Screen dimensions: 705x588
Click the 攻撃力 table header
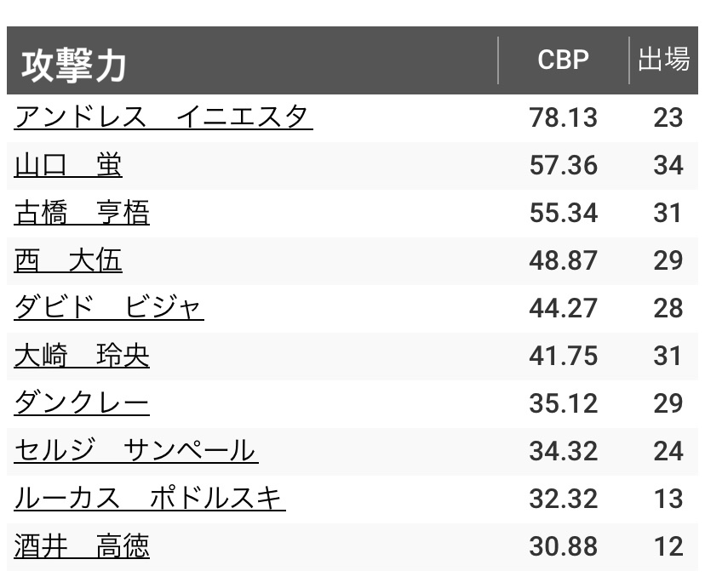tap(74, 64)
